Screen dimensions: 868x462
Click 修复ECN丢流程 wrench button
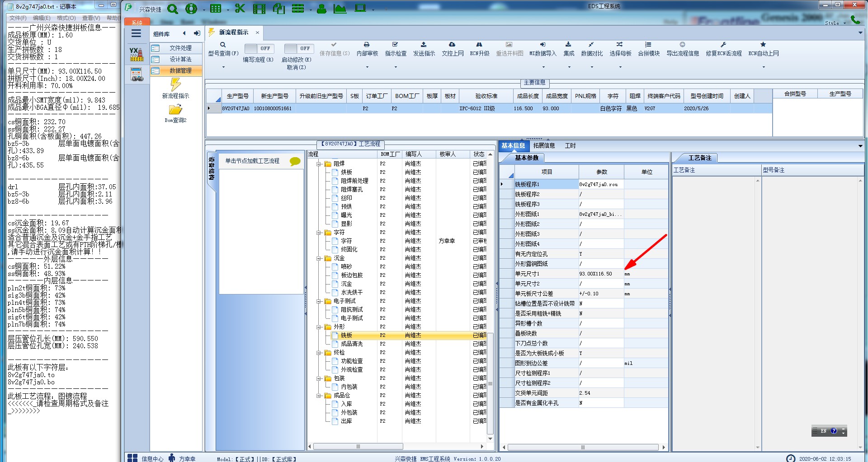coord(723,49)
